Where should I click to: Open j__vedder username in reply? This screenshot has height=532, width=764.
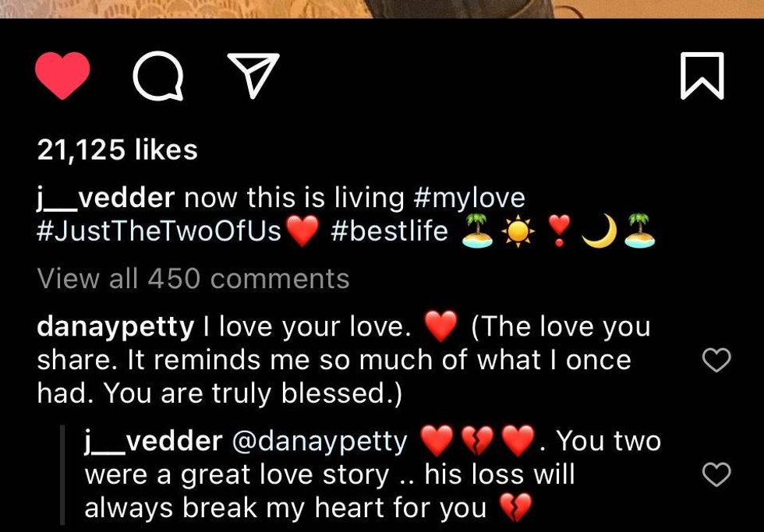point(154,441)
